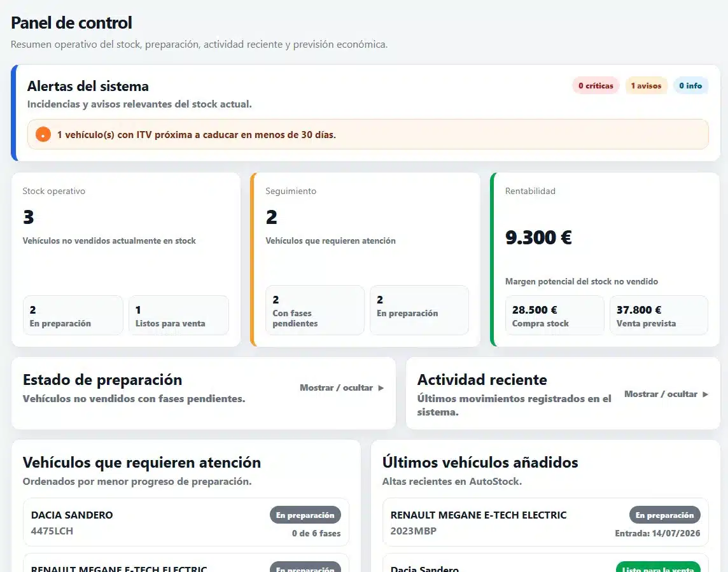Click '1 Listos para venta' tile
This screenshot has height=572, width=728.
(179, 315)
